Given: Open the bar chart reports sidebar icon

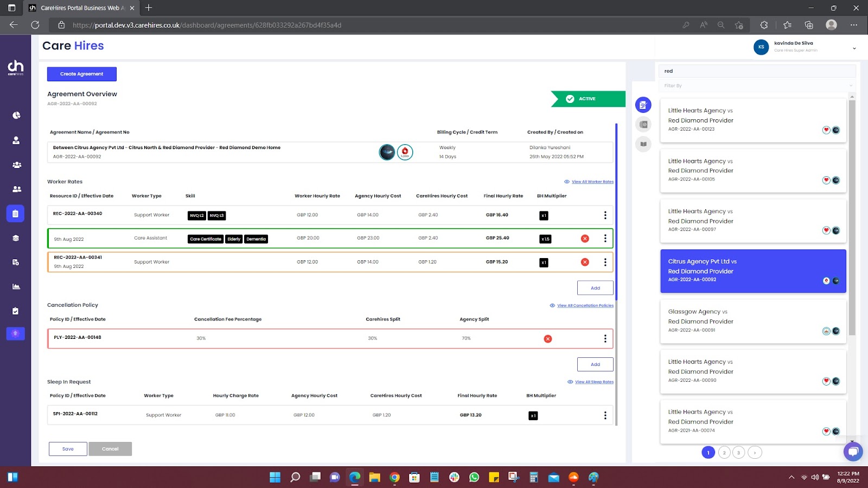Looking at the screenshot, I should click(16, 286).
